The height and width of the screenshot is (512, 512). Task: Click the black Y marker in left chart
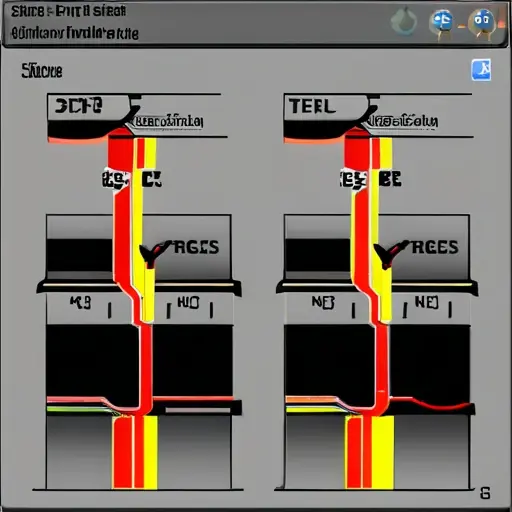point(151,255)
